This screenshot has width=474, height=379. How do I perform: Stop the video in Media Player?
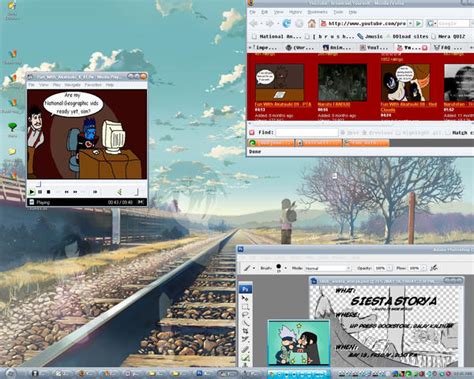pyautogui.click(x=48, y=192)
